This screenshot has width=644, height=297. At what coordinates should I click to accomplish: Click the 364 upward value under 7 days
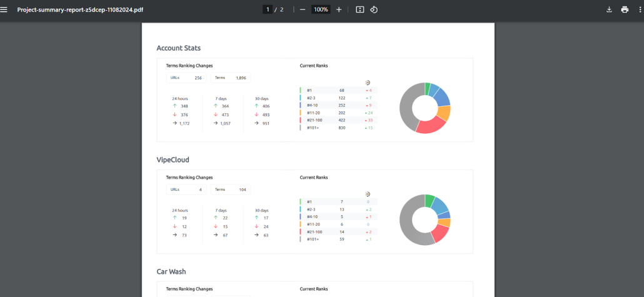226,106
